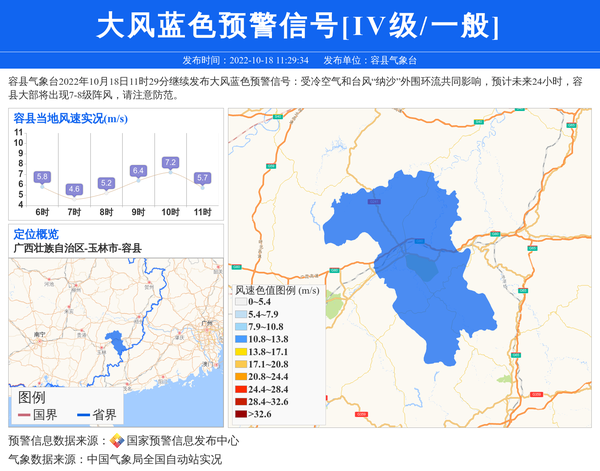
Task: Click the 风速色值图例 (m/s) legend title
Action: point(277,290)
